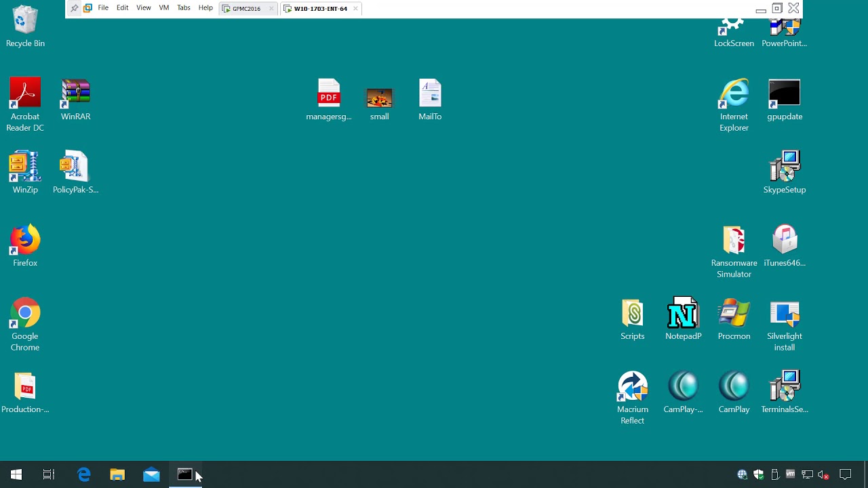Select the NotepadP desktop icon
The width and height of the screenshot is (868, 488).
tap(683, 319)
